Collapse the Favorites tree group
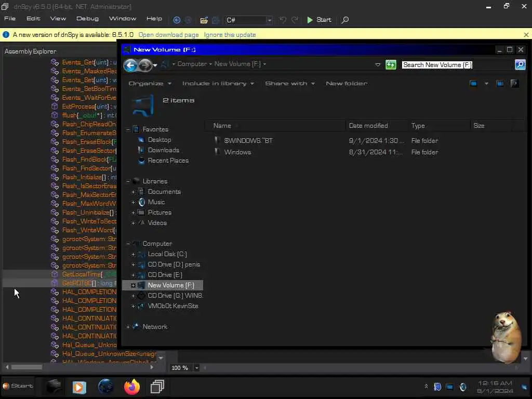This screenshot has height=399, width=532. click(128, 129)
